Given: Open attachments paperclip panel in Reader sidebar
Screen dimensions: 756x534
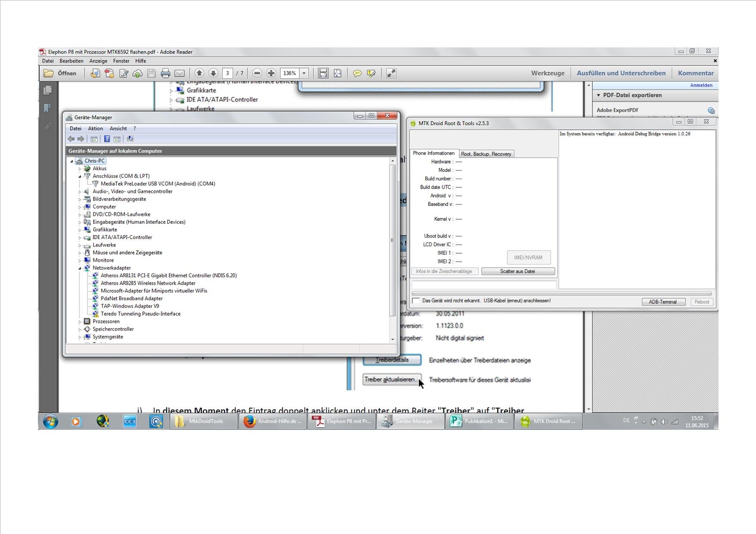Looking at the screenshot, I should (47, 126).
